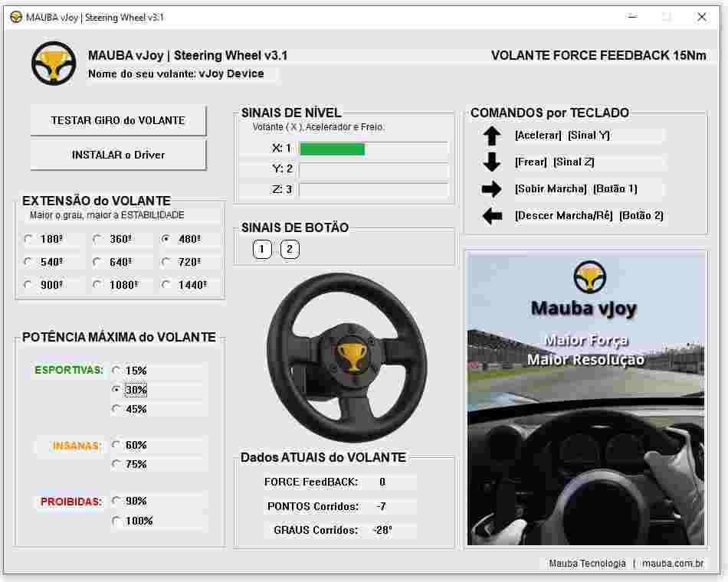Click button signal indicator 2
This screenshot has width=728, height=582.
tap(290, 249)
